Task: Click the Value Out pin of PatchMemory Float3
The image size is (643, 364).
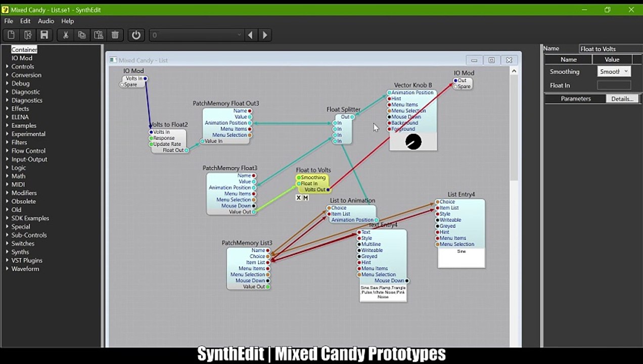Action: click(x=254, y=212)
